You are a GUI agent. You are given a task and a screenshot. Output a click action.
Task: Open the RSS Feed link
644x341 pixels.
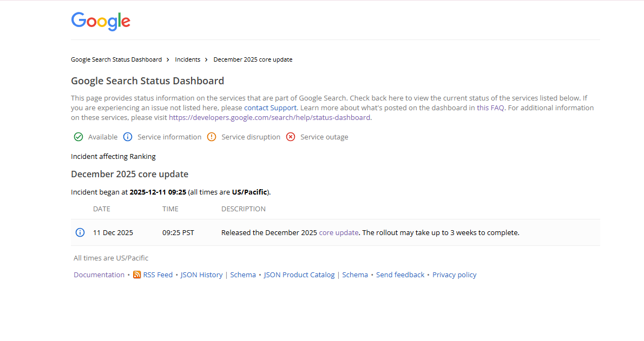[x=158, y=275]
